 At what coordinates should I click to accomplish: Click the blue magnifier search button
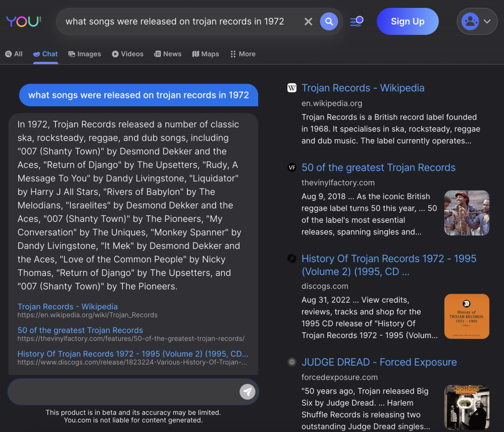click(329, 22)
